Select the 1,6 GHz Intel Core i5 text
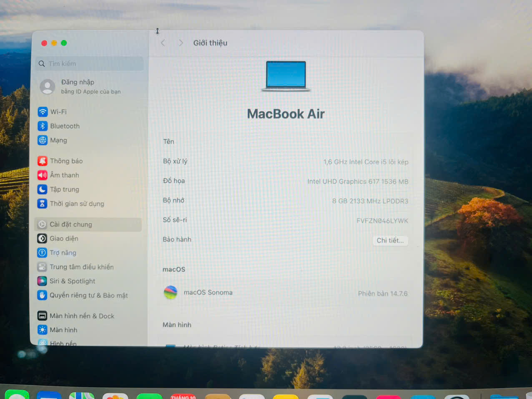Image resolution: width=532 pixels, height=399 pixels. (x=366, y=162)
